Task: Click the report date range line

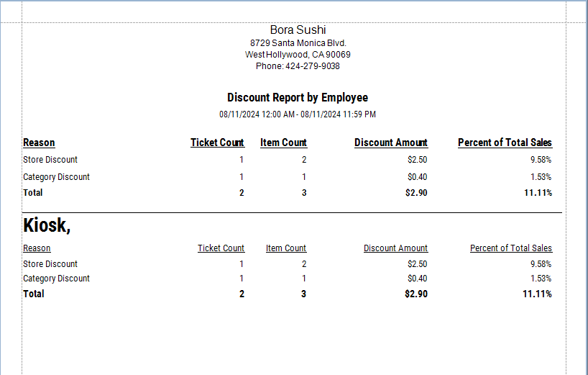Action: pyautogui.click(x=298, y=114)
